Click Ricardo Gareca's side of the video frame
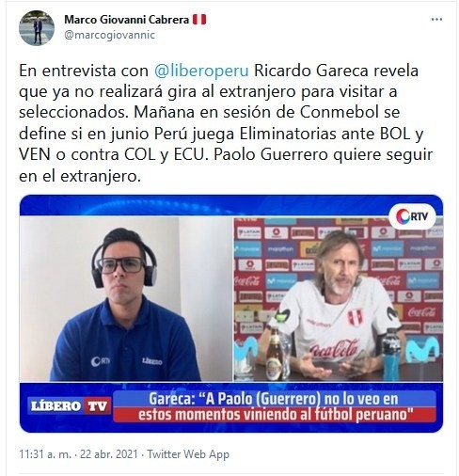The image size is (459, 476). click(339, 299)
